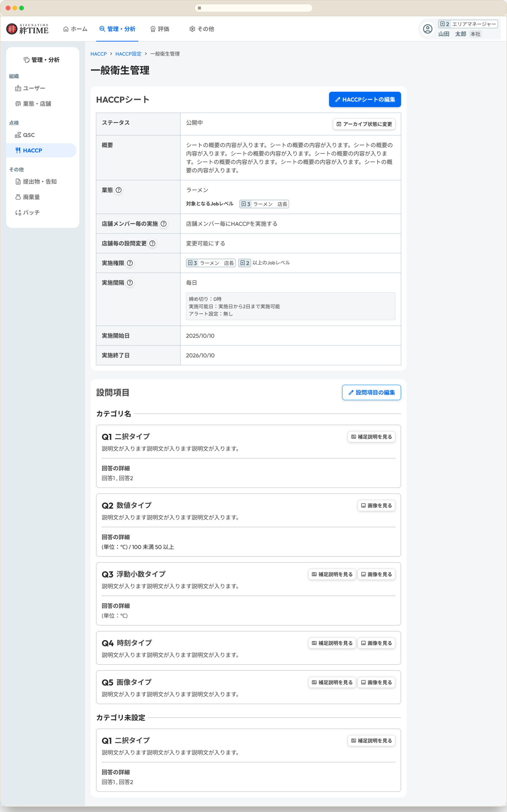507x812 pixels.
Task: Select ユーザー in sidebar
Action: (x=41, y=88)
